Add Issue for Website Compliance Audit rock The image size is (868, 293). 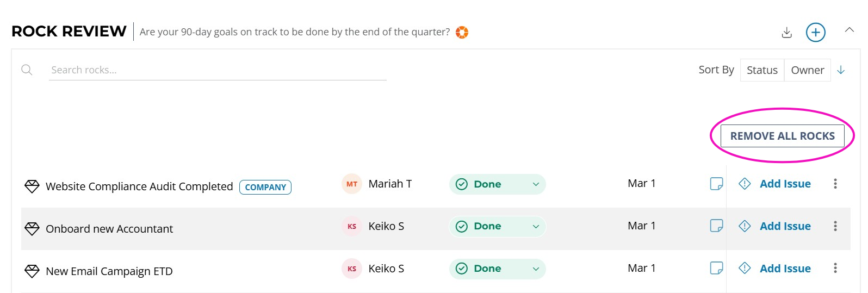tap(775, 184)
